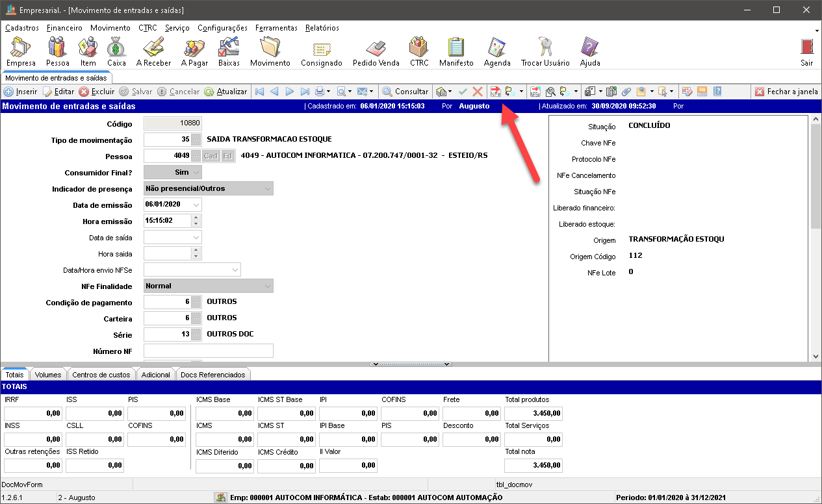822x504 pixels.
Task: Click the NFe generate icon in toolbar
Action: pyautogui.click(x=496, y=92)
